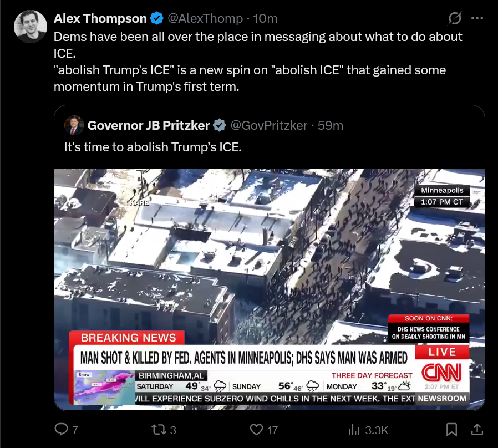Image resolution: width=498 pixels, height=448 pixels.
Task: Like the post with heart icon
Action: click(256, 430)
